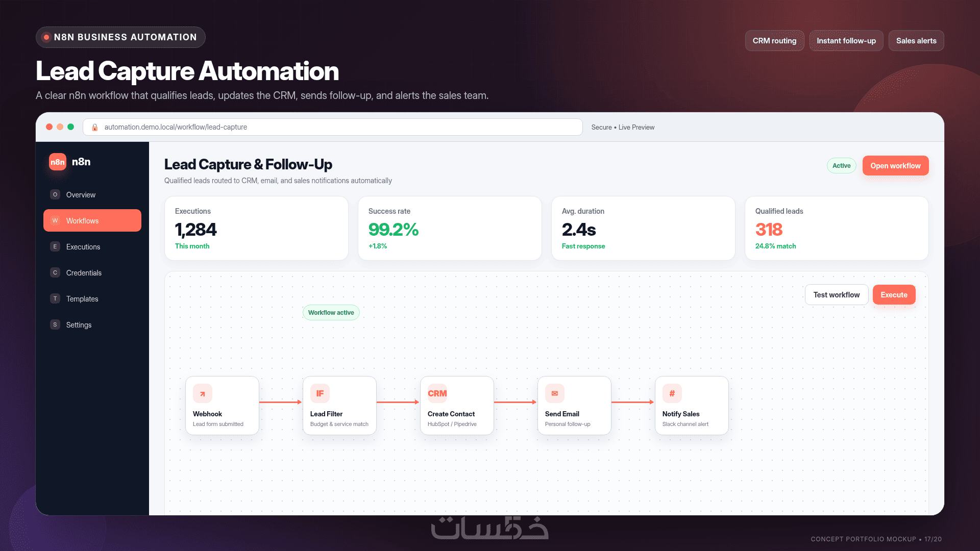Screen dimensions: 980x551
Task: Click the Executions 1,284 stat card
Action: pyautogui.click(x=256, y=229)
